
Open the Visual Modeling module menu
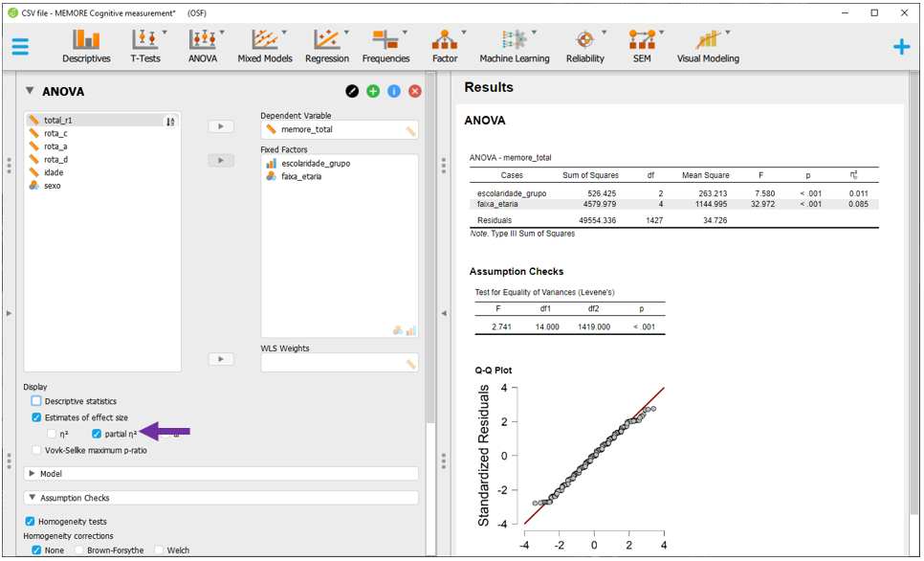[x=708, y=46]
